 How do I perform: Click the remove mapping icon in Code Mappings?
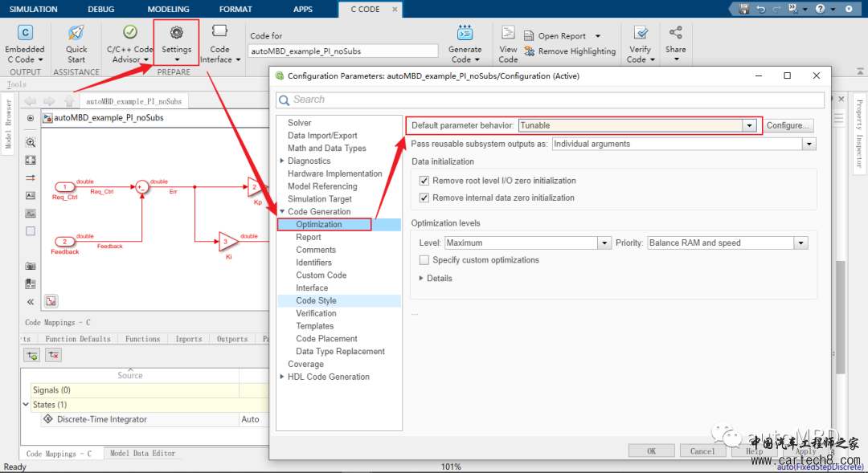pyautogui.click(x=54, y=355)
